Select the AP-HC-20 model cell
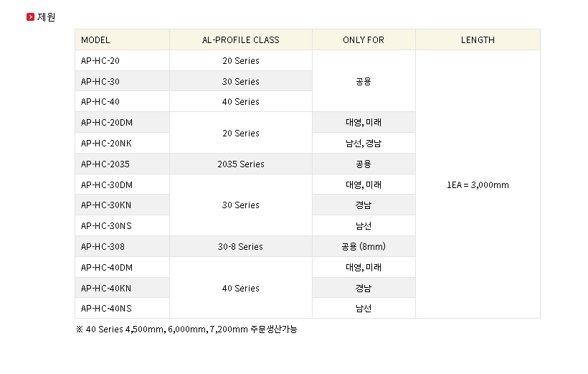 point(122,60)
